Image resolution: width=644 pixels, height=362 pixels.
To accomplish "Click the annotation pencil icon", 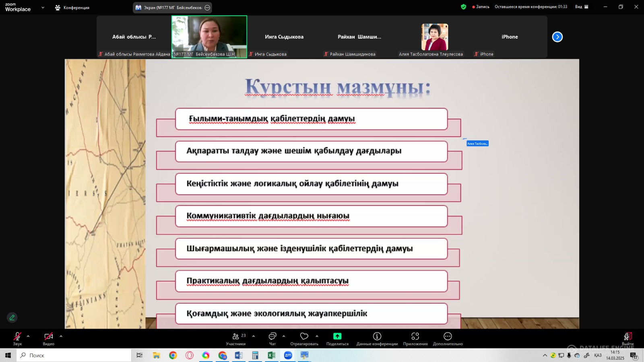I will pyautogui.click(x=12, y=317).
